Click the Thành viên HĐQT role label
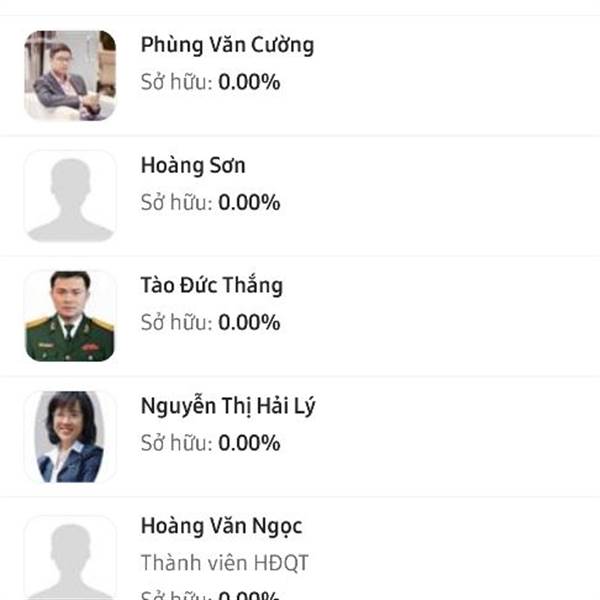The width and height of the screenshot is (600, 600). tap(225, 563)
